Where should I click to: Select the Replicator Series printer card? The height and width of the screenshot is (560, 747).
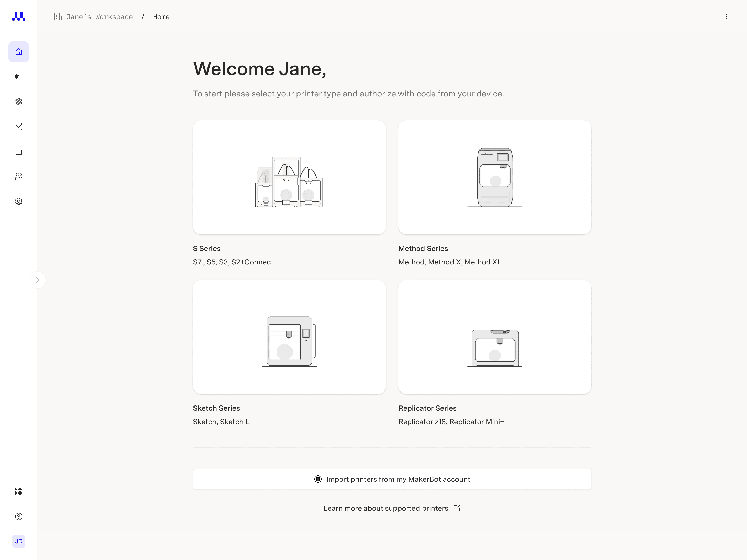495,337
